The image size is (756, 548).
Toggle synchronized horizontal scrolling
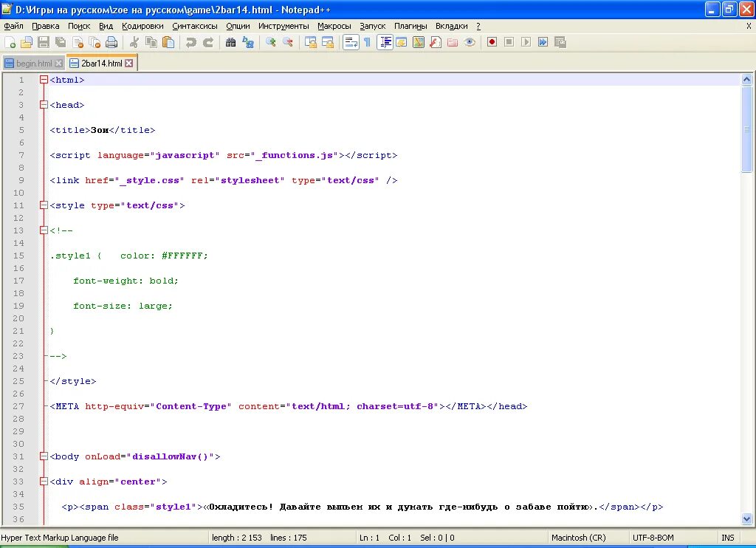coord(328,42)
